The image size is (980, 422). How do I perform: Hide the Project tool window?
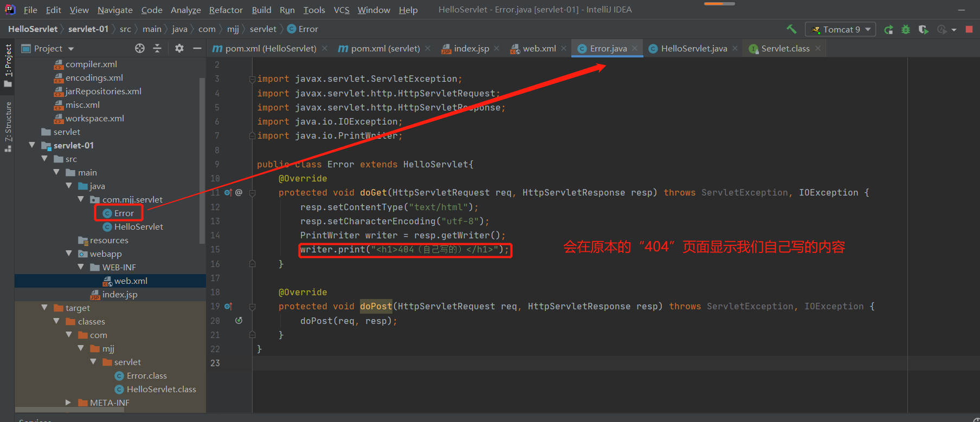197,48
